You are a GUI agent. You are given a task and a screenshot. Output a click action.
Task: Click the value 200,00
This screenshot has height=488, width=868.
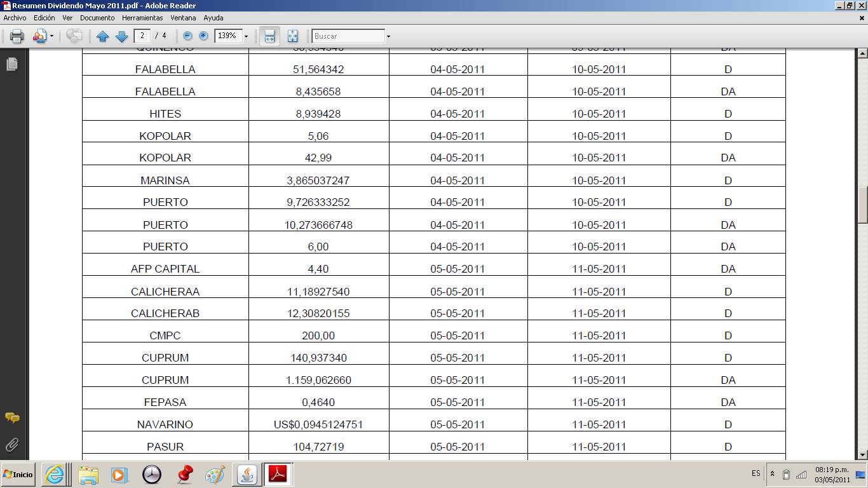point(318,335)
